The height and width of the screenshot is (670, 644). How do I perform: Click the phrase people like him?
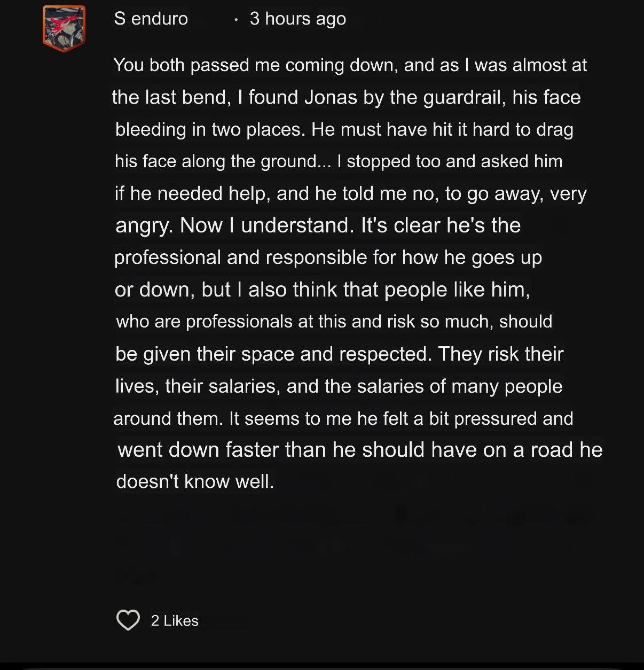tap(455, 290)
